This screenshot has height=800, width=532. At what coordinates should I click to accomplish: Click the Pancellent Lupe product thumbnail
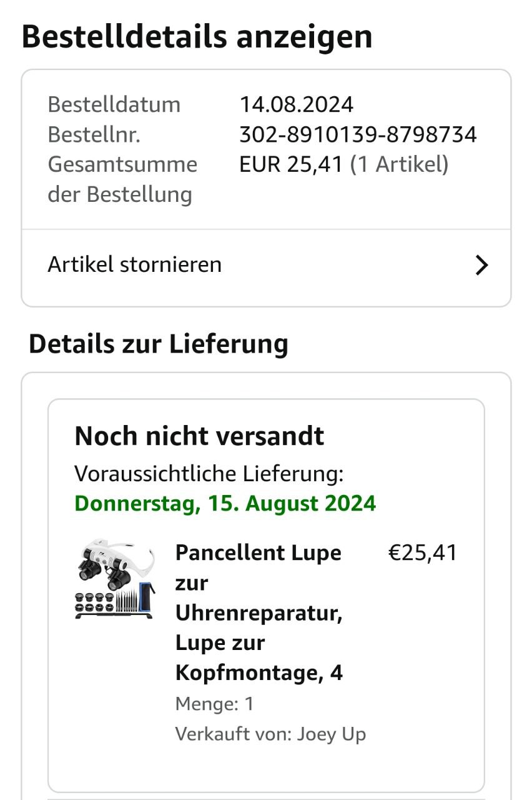click(x=115, y=580)
